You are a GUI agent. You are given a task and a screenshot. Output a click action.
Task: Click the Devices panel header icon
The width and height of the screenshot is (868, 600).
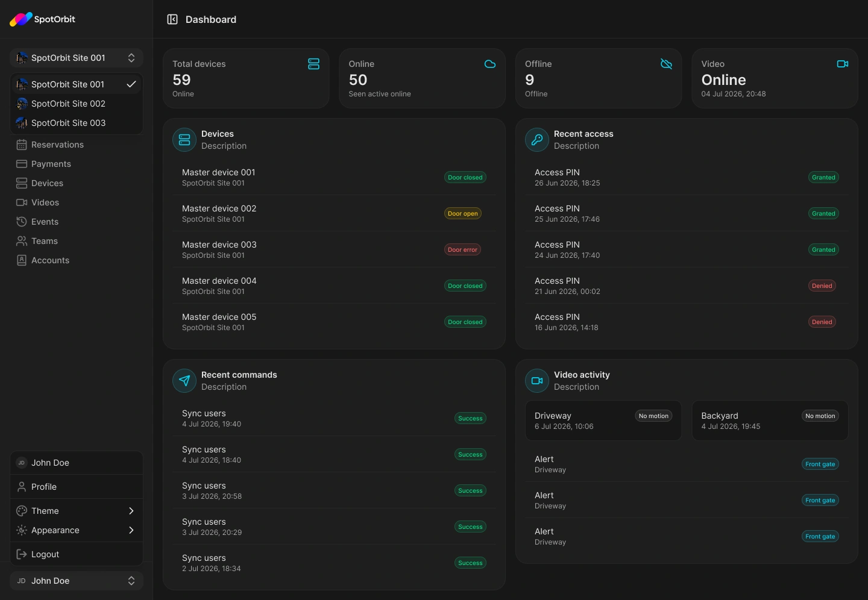coord(184,140)
